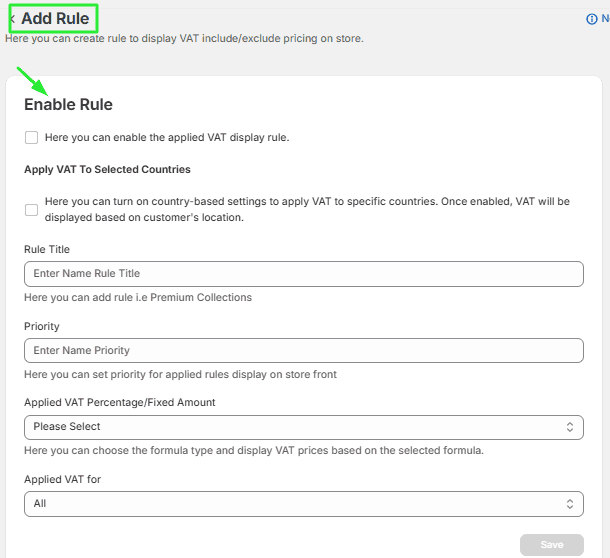Click into the Priority input field
The width and height of the screenshot is (610, 558).
pyautogui.click(x=304, y=351)
